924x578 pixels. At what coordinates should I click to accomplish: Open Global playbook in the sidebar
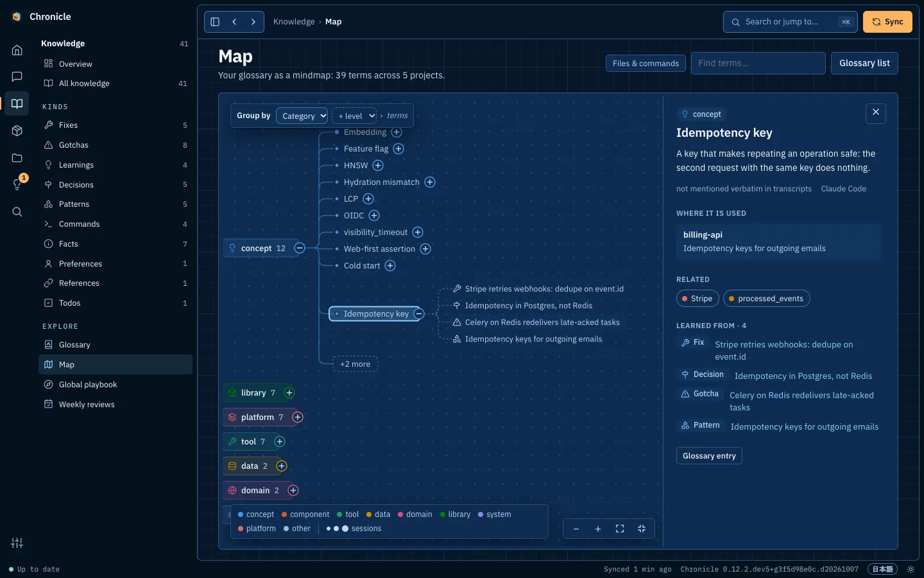click(x=116, y=385)
